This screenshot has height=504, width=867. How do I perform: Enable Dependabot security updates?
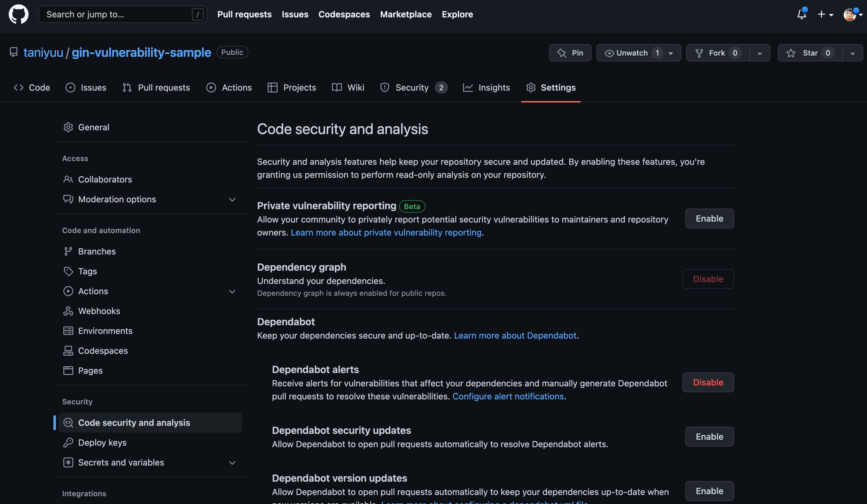coord(709,437)
